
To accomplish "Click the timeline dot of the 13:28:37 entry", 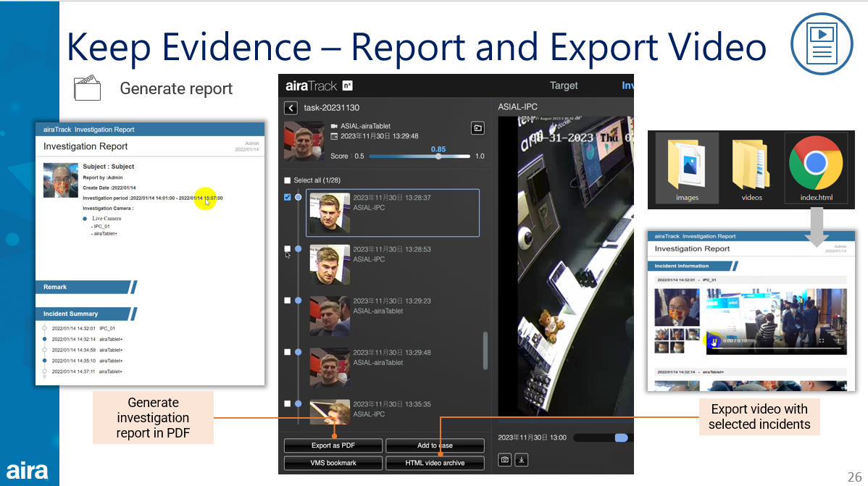I will point(299,197).
